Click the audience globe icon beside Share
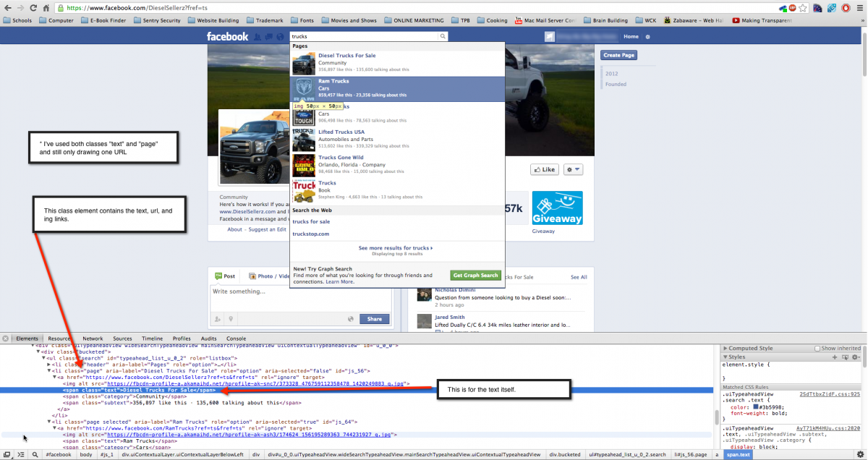Screen dimensions: 868x460 350,319
